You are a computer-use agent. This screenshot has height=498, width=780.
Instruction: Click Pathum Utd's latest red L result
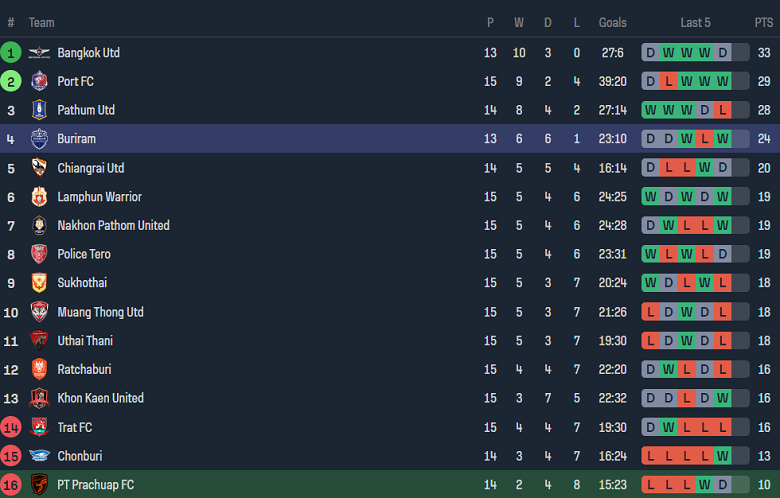pyautogui.click(x=722, y=110)
